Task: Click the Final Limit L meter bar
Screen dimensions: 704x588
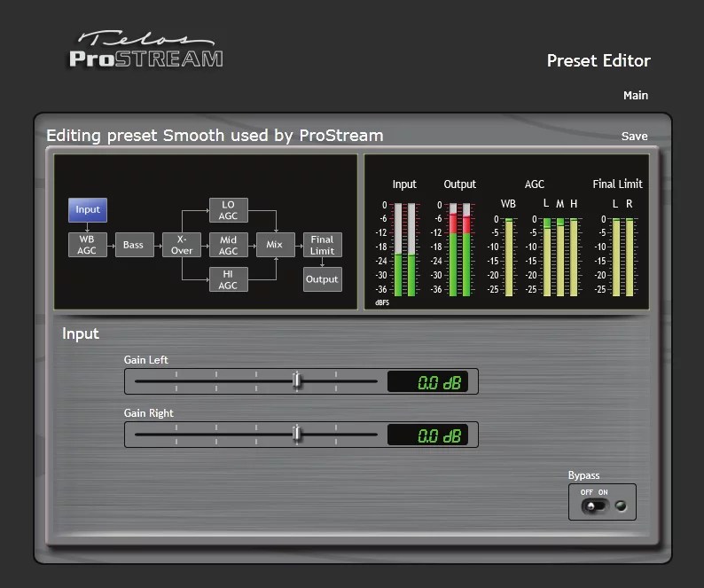Action: point(616,257)
